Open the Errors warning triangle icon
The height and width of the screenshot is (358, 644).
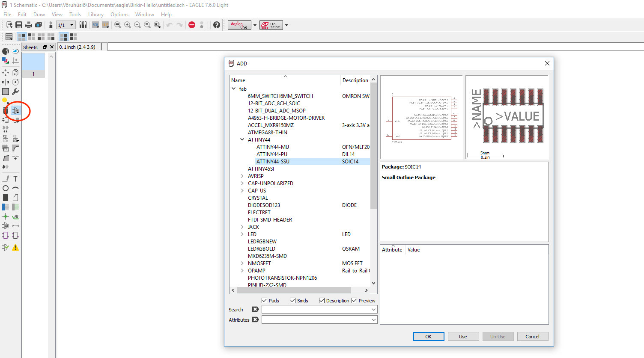[15, 247]
